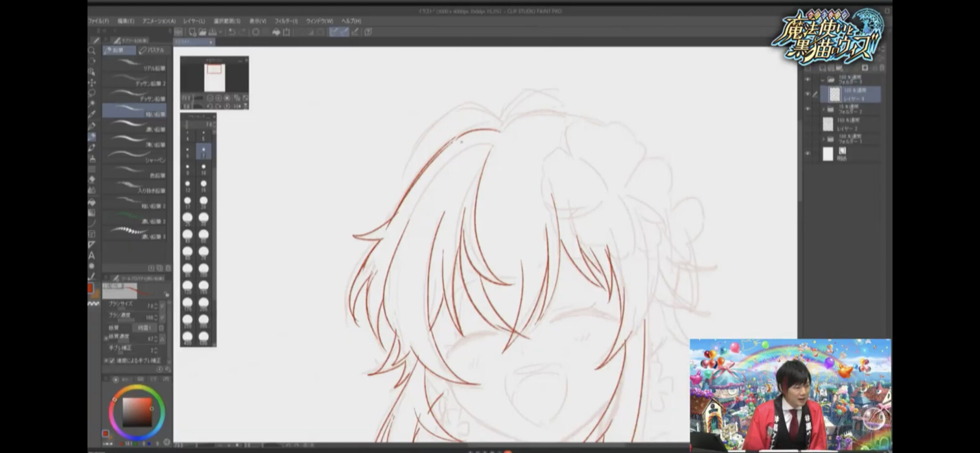The height and width of the screenshot is (453, 980).
Task: Select 入り抜き鉛筆 brush
Action: tap(134, 187)
